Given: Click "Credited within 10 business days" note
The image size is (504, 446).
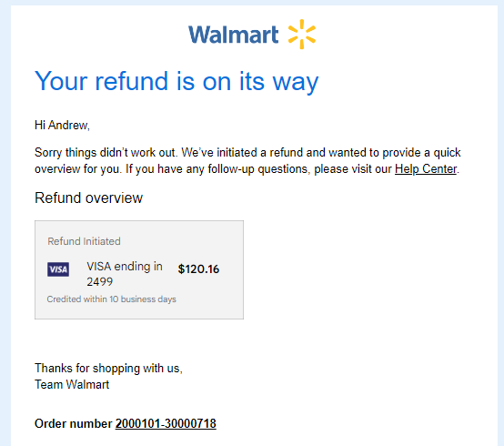Looking at the screenshot, I should point(112,299).
